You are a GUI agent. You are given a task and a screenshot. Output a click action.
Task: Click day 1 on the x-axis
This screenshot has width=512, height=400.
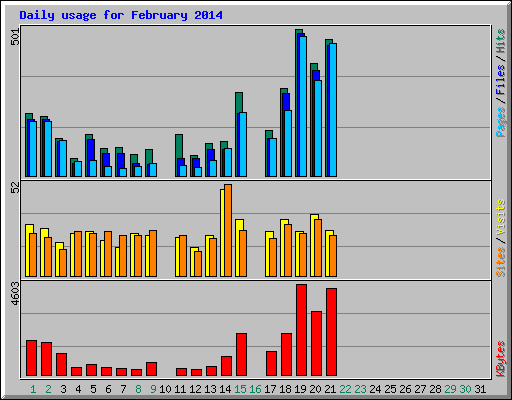click(x=33, y=389)
